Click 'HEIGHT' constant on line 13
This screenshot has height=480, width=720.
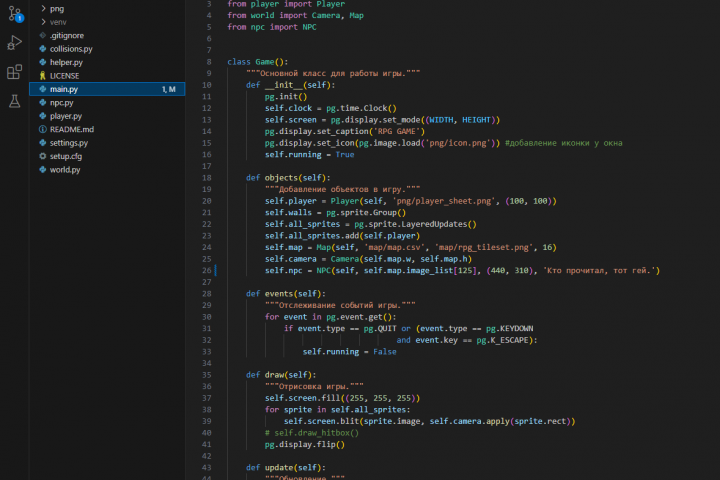pyautogui.click(x=476, y=120)
